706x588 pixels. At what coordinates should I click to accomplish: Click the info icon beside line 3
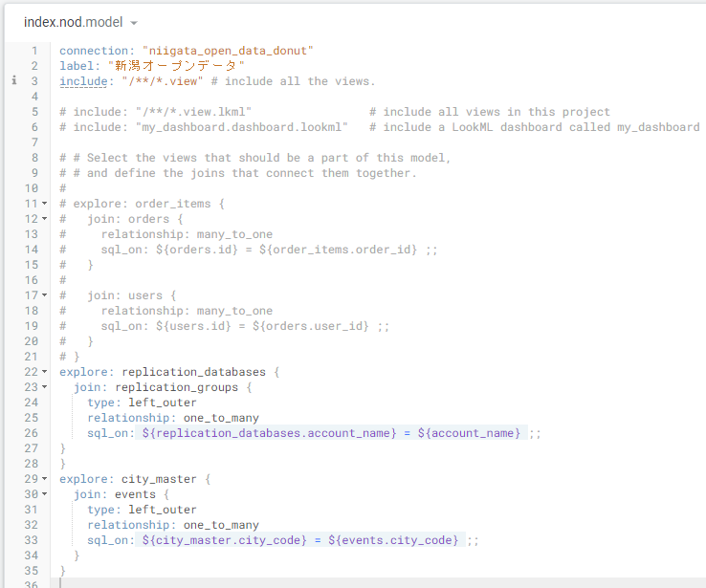[14, 81]
